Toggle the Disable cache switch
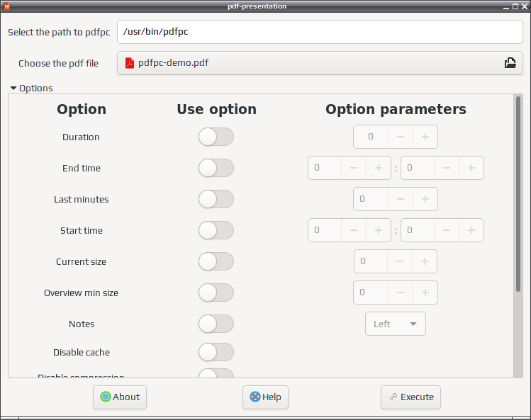The height and width of the screenshot is (420, 531). (x=216, y=352)
